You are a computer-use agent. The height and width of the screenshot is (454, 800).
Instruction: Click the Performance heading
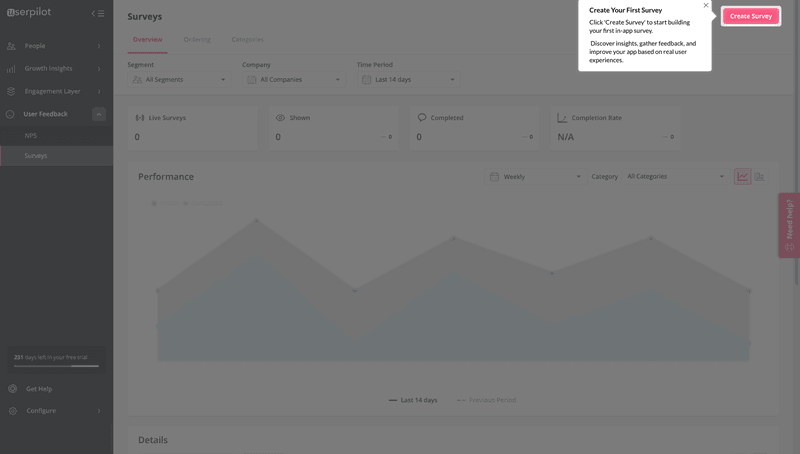pos(166,176)
